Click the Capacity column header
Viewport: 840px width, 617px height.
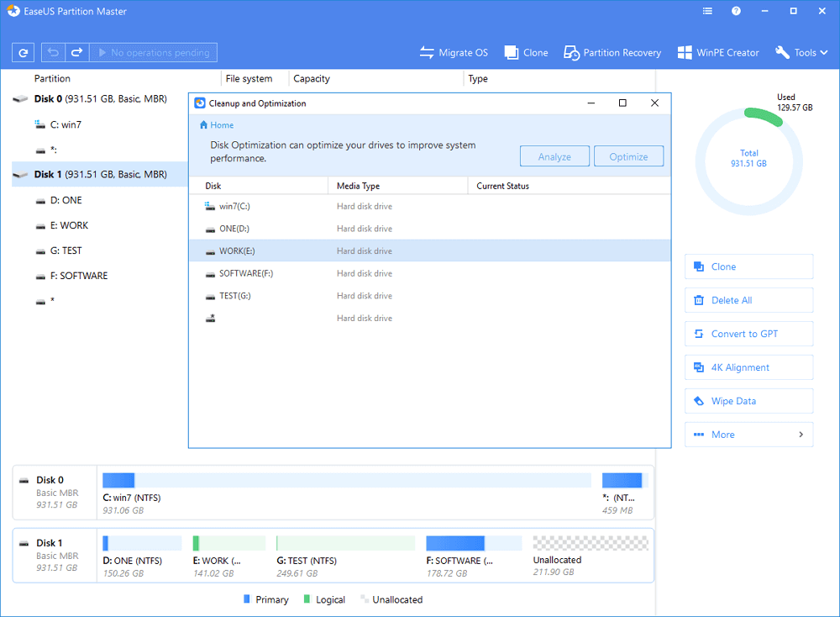(312, 78)
